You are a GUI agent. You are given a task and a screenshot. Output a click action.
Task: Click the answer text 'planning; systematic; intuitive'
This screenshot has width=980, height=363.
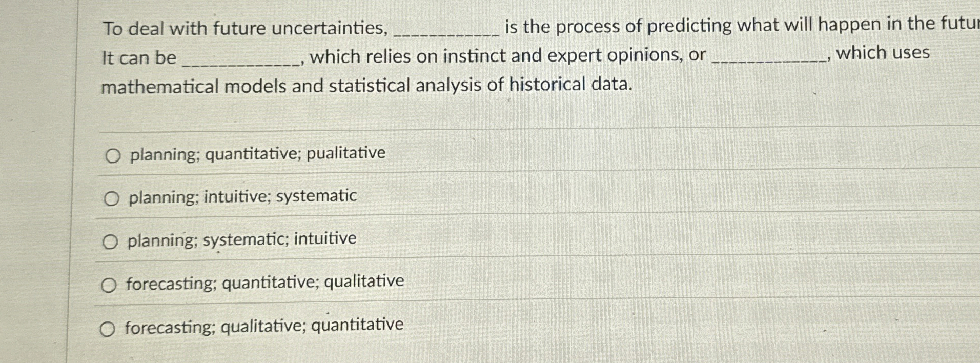click(241, 240)
